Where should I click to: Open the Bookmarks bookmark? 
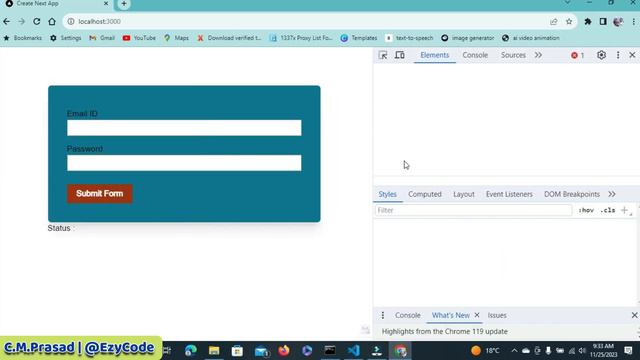23,38
